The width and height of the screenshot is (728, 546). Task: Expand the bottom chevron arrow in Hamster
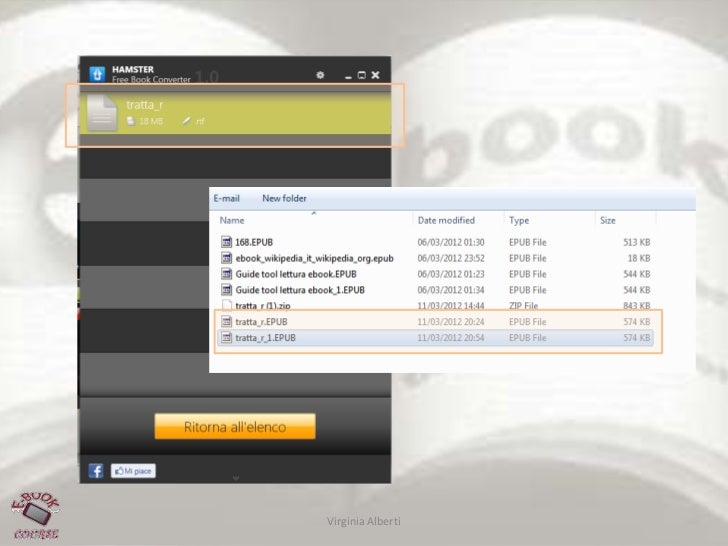(235, 478)
